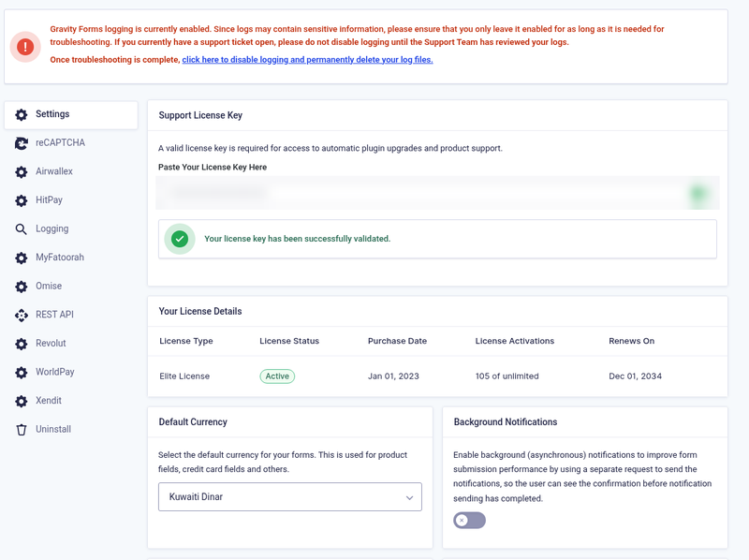
Task: Click into the license key input field
Action: [x=437, y=193]
